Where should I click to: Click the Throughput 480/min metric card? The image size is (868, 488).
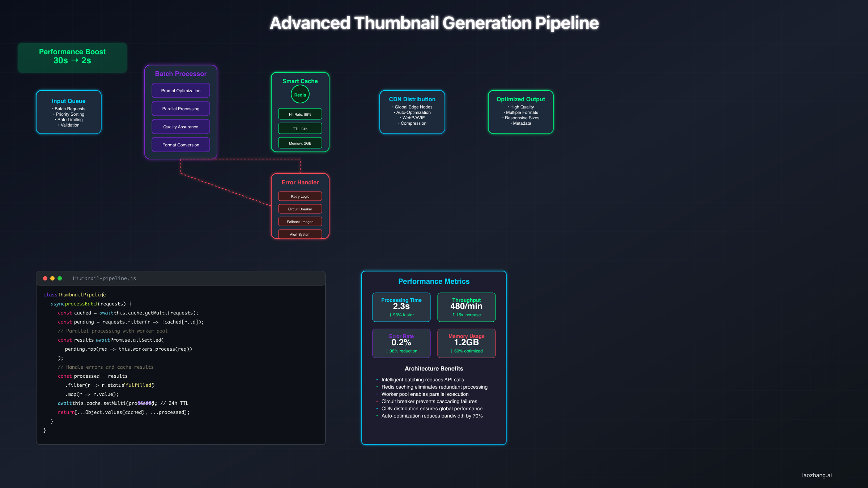467,307
